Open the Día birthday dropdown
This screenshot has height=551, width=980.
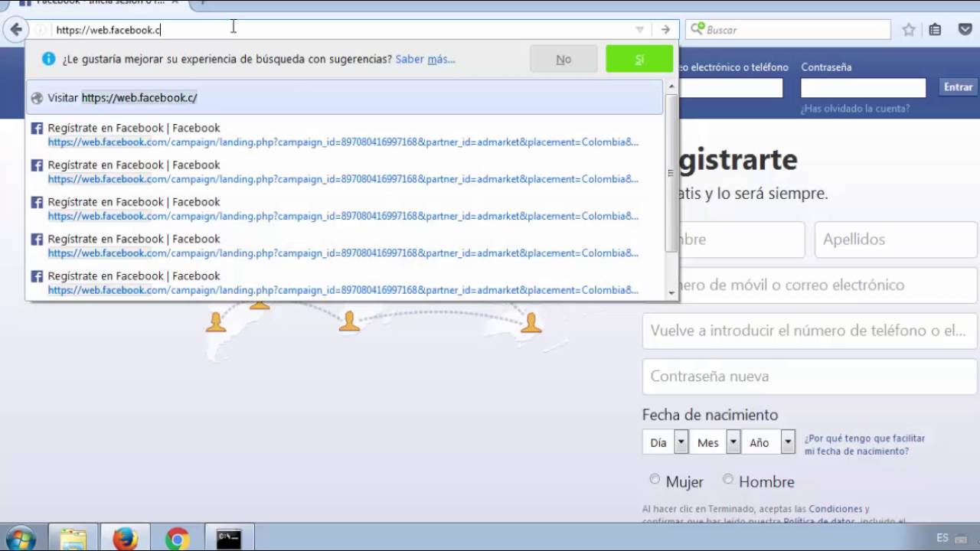[x=665, y=442]
